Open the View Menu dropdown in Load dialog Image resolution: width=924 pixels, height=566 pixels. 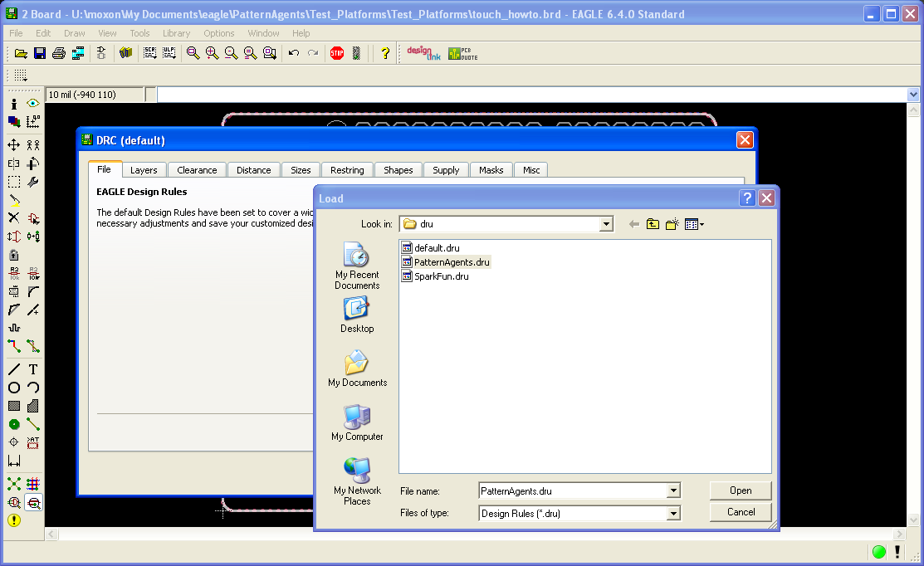tap(694, 224)
